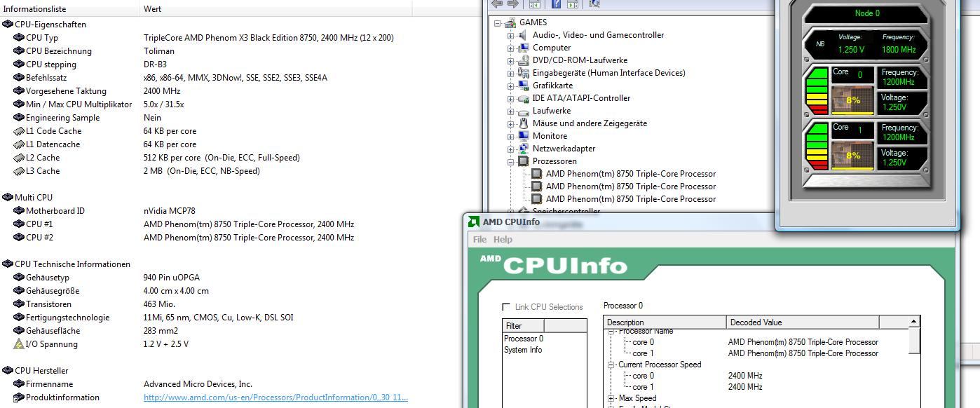Click the Transistoren row icon
The image size is (980, 408).
point(19,304)
